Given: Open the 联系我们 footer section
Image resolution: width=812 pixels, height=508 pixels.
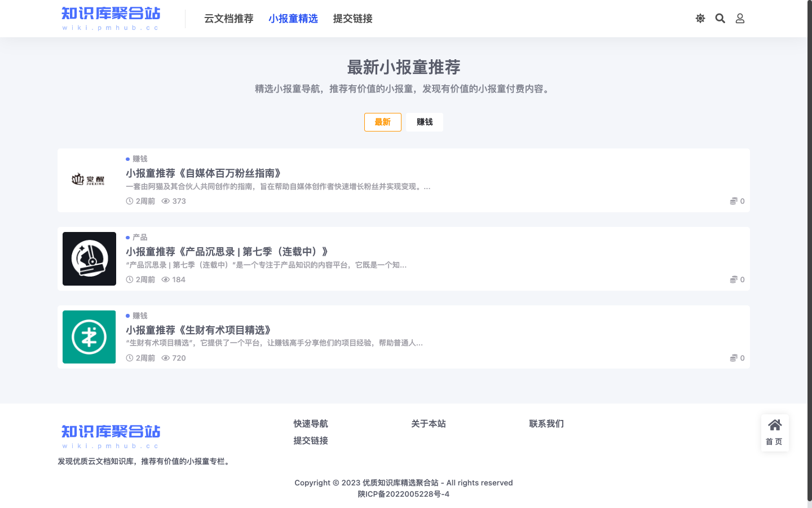Looking at the screenshot, I should click(546, 423).
